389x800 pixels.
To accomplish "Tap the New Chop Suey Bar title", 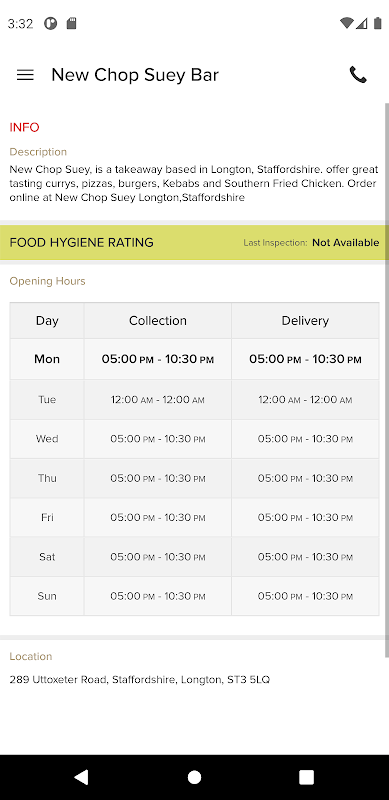I will 135,75.
